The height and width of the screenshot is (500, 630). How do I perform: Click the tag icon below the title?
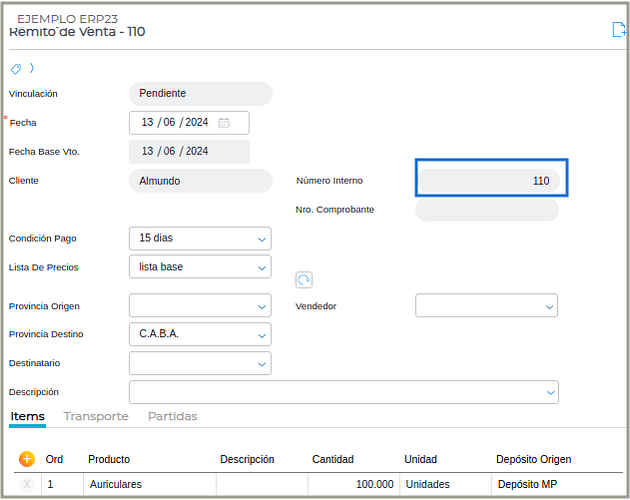16,69
